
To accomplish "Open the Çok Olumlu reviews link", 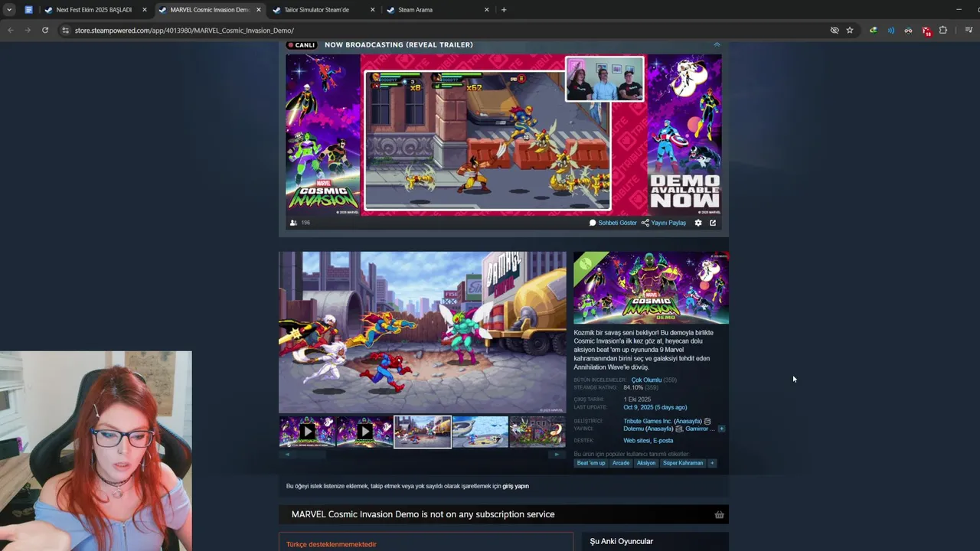I will pos(646,380).
